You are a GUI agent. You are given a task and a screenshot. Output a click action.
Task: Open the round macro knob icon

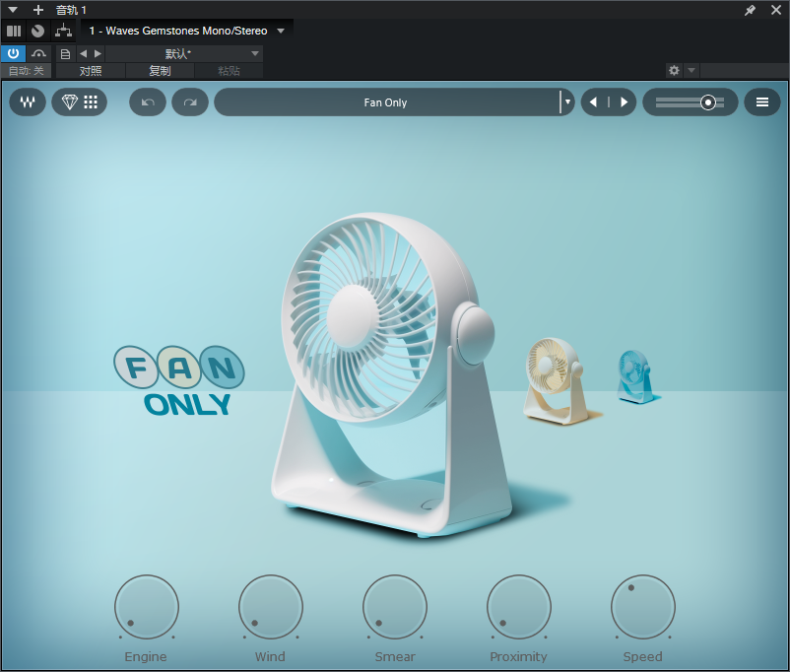tap(37, 31)
